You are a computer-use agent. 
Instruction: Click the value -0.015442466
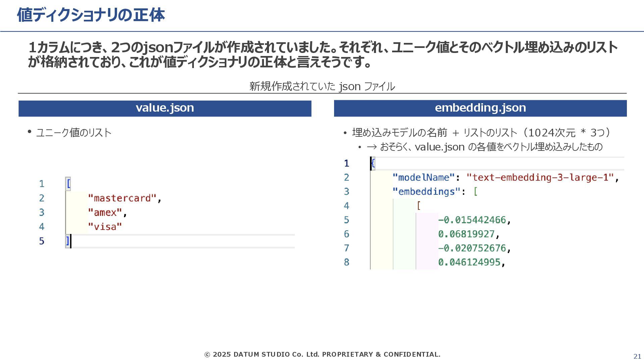(x=472, y=220)
